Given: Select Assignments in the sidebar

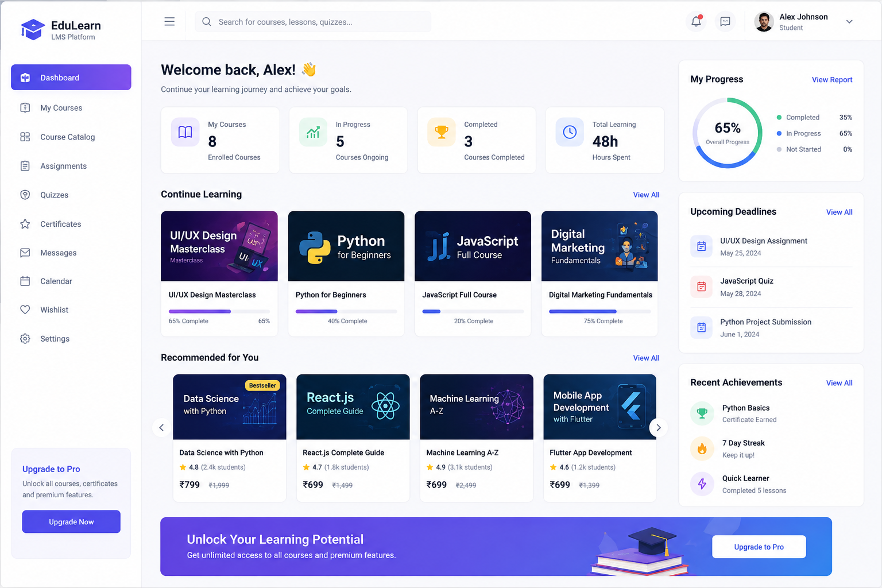Looking at the screenshot, I should 71,166.
